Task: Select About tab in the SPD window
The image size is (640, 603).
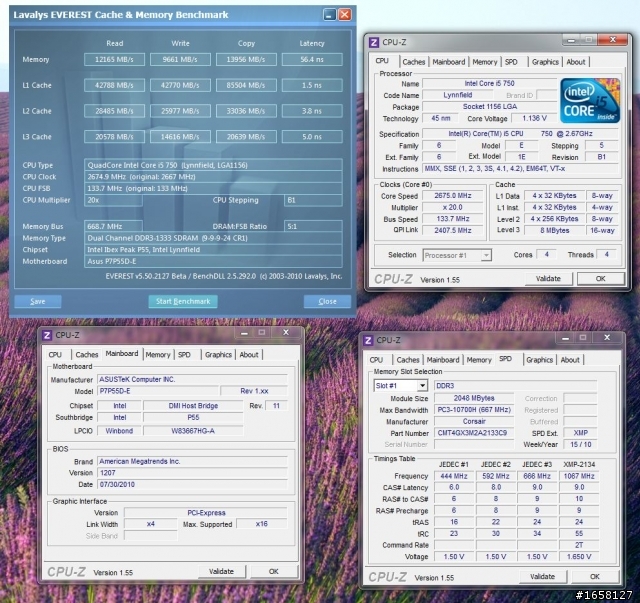Action: 570,360
